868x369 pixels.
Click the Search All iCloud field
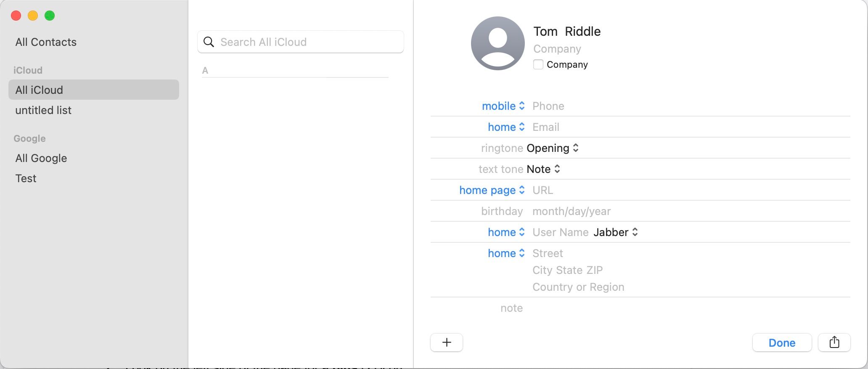[300, 42]
